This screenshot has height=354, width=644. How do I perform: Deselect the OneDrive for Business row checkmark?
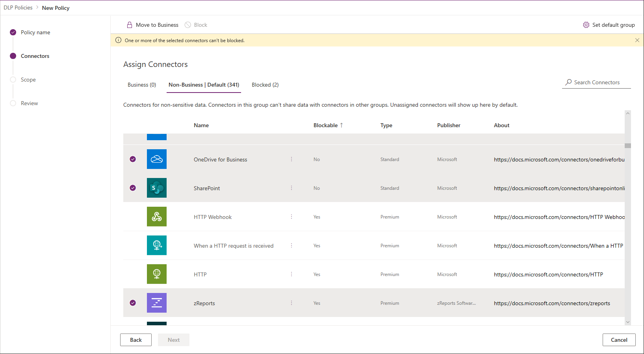133,159
